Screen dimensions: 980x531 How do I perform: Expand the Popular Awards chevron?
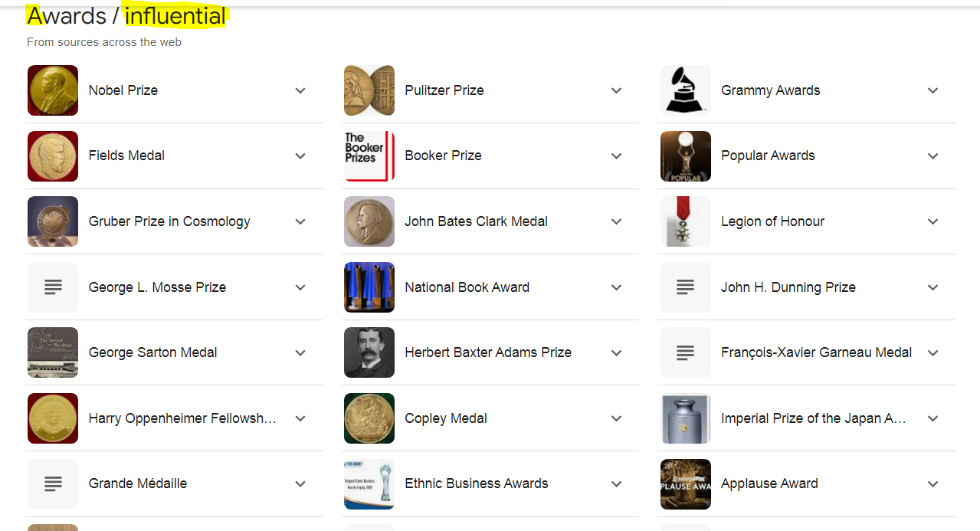pyautogui.click(x=932, y=156)
